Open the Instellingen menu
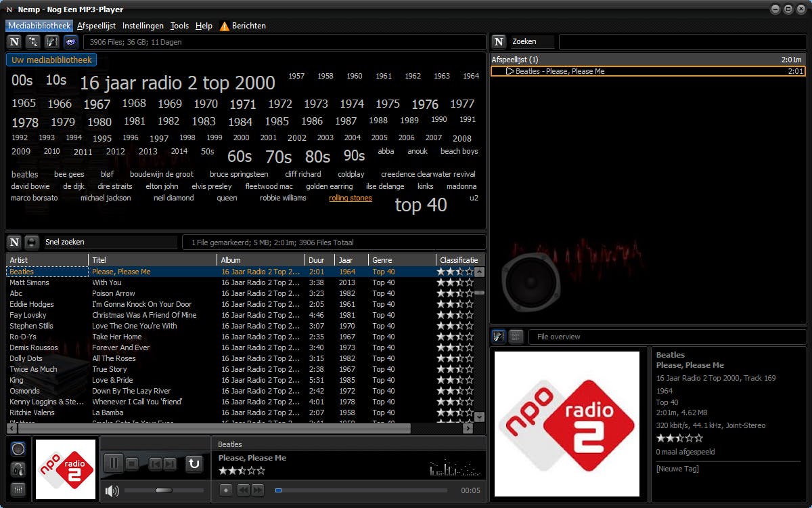 [x=143, y=26]
